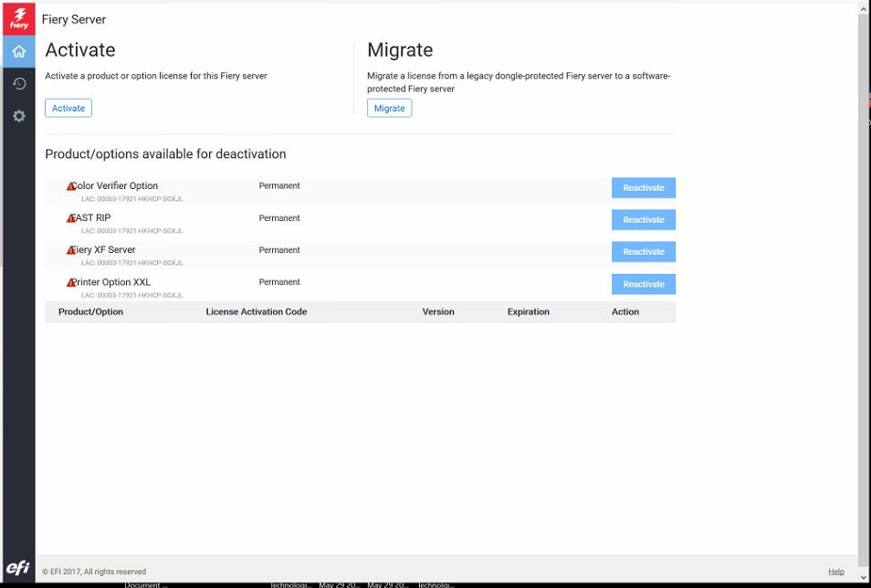Go to the Home page icon in sidebar
This screenshot has width=871, height=588.
[x=18, y=51]
